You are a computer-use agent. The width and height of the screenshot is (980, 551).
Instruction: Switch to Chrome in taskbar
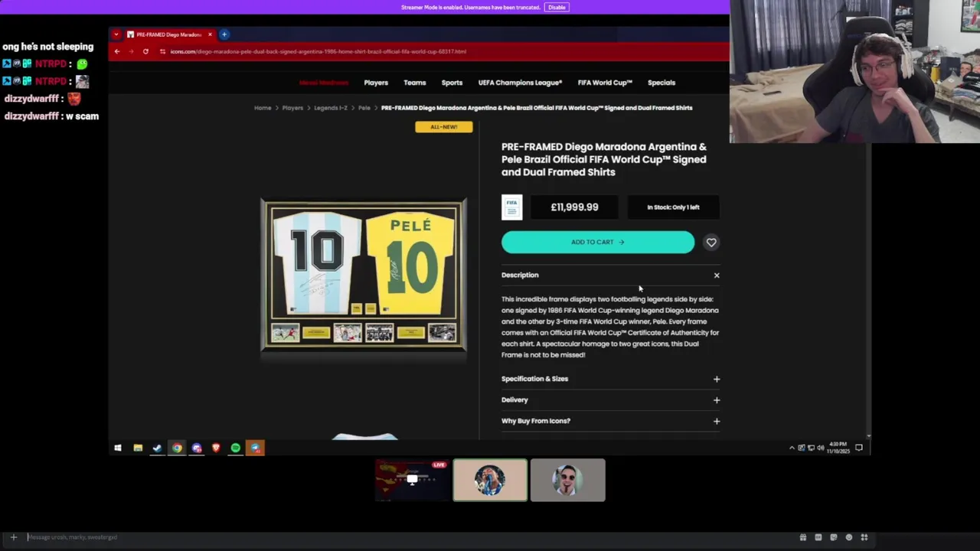point(177,448)
